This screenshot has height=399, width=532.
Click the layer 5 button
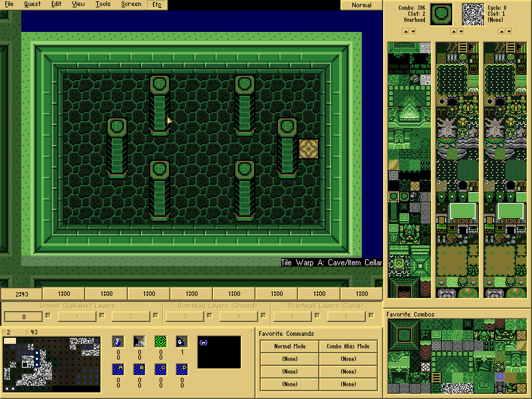(x=292, y=317)
